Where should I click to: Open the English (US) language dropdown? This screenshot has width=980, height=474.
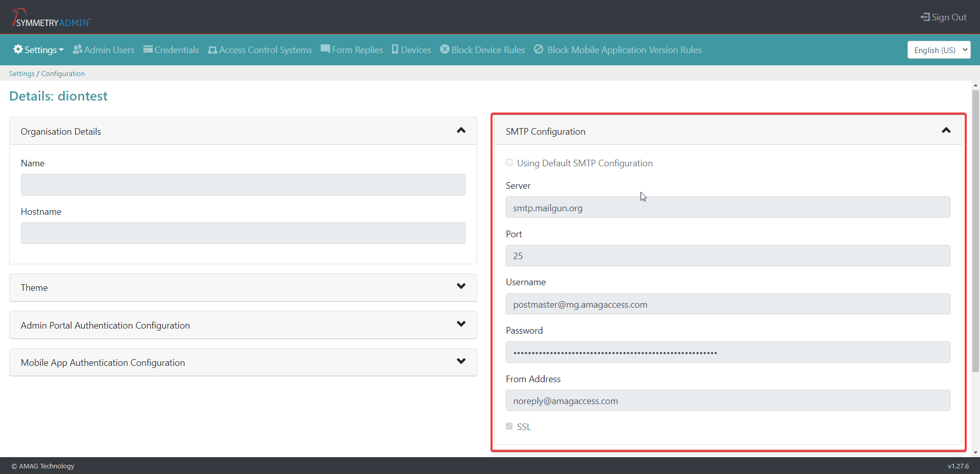[x=939, y=50]
